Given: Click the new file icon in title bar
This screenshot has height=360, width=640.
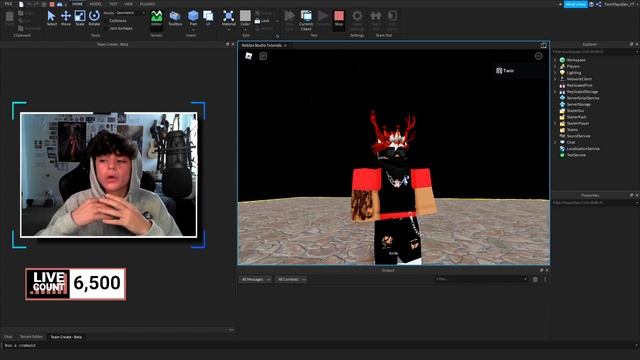Looking at the screenshot, I should pyautogui.click(x=21, y=4).
